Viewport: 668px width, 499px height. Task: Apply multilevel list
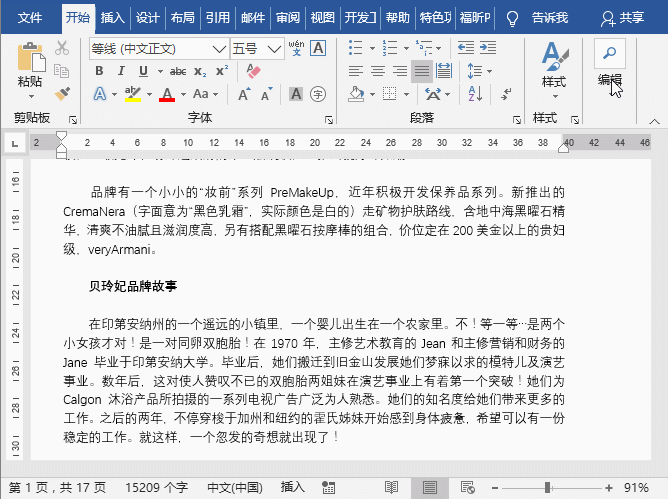[424, 48]
